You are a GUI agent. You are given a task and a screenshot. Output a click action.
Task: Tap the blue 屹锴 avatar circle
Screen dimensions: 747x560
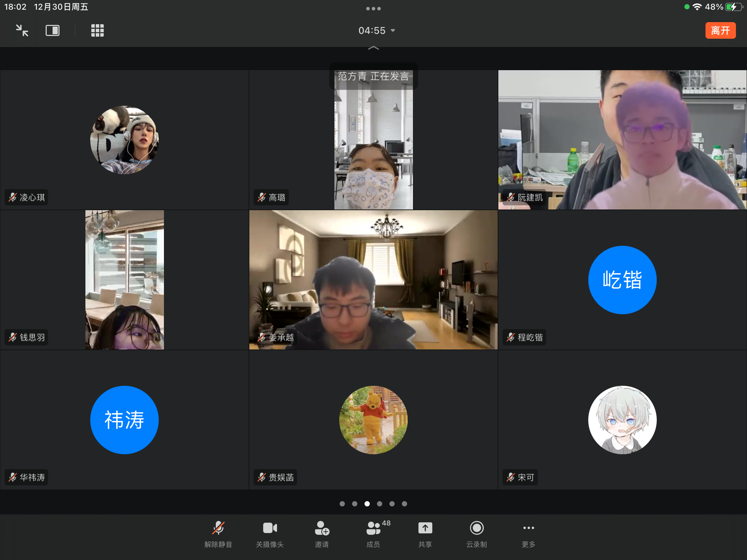[622, 280]
